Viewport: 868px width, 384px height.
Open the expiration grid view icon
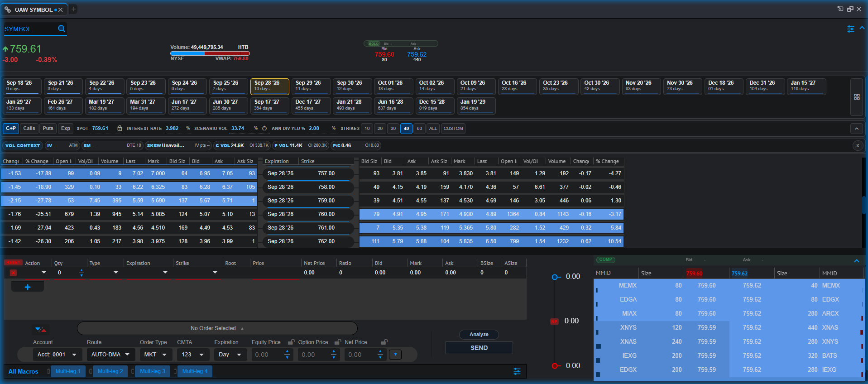(x=857, y=97)
